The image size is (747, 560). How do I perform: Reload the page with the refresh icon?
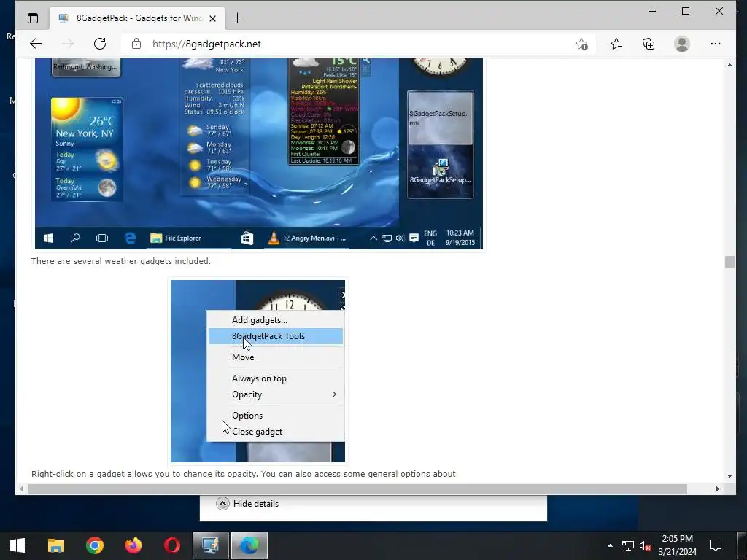click(x=99, y=44)
